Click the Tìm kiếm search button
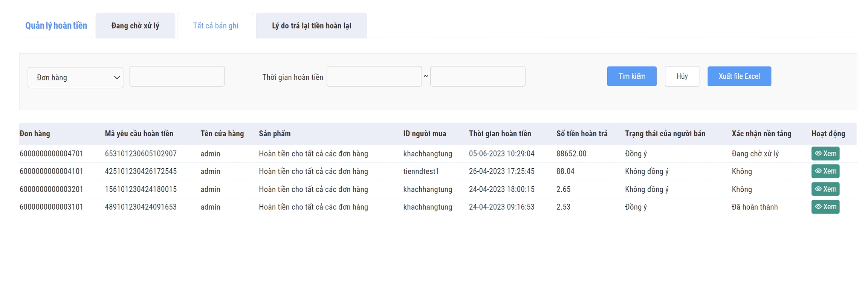 coord(631,76)
